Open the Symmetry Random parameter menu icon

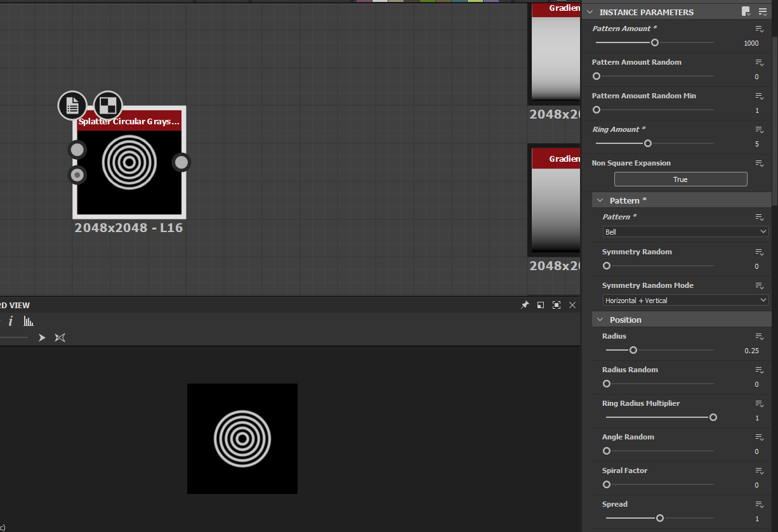pyautogui.click(x=760, y=252)
